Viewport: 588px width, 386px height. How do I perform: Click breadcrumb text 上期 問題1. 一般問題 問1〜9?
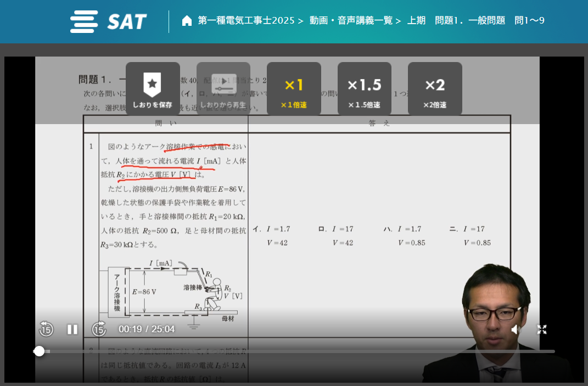[475, 20]
